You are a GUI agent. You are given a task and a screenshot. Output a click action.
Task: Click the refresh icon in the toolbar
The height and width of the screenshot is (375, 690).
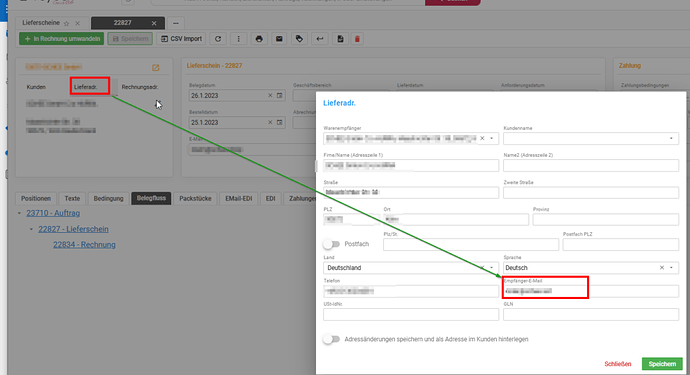[218, 39]
